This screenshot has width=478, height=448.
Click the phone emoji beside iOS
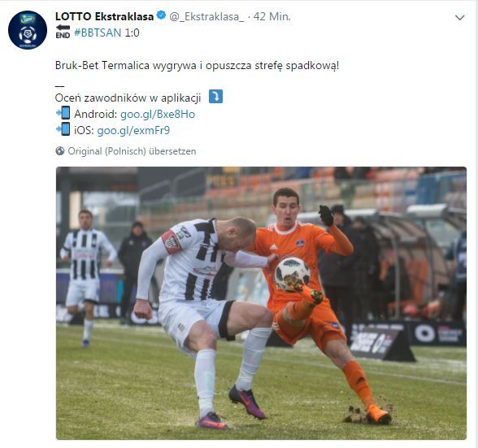(x=63, y=129)
